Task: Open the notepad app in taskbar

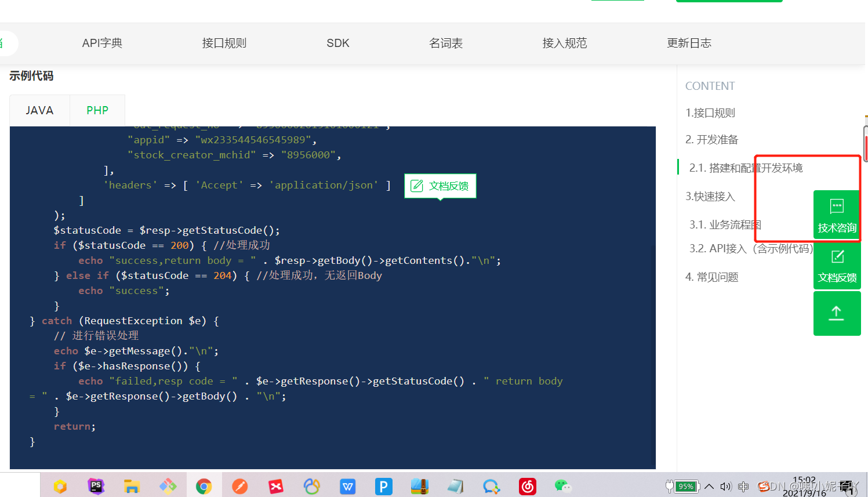Action: [455, 486]
